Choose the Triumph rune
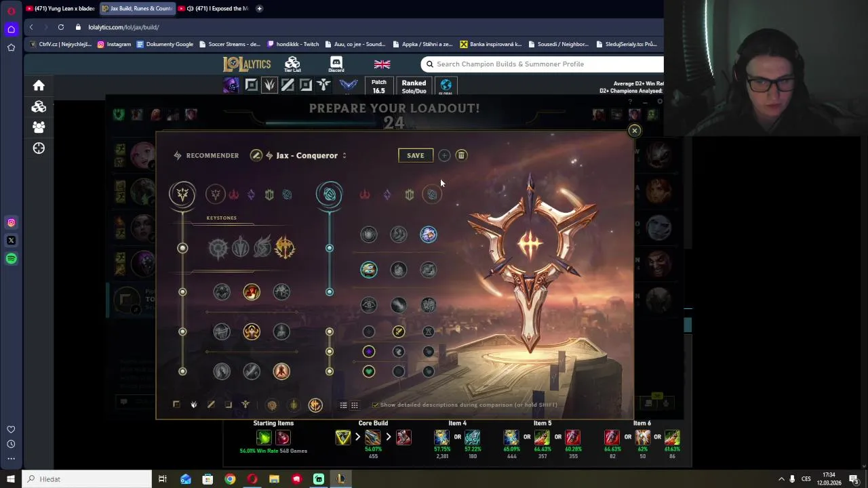Viewport: 868px width, 488px height. tap(252, 292)
